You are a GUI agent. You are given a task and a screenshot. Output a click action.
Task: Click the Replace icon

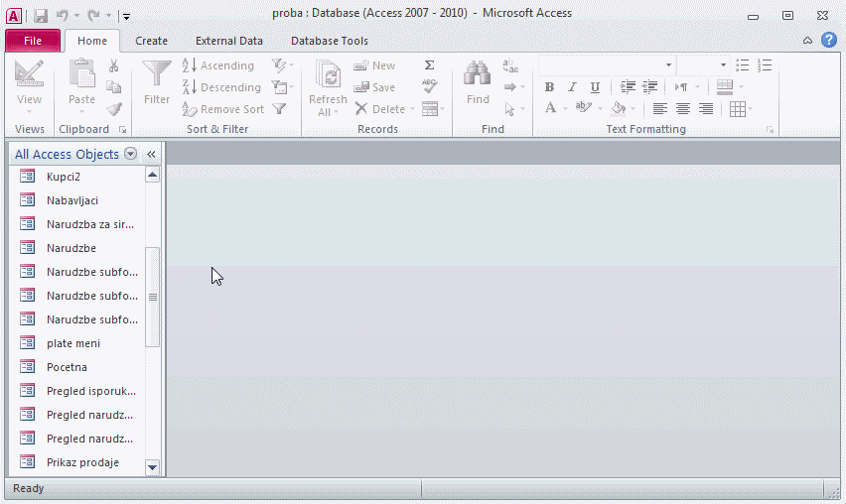[510, 65]
